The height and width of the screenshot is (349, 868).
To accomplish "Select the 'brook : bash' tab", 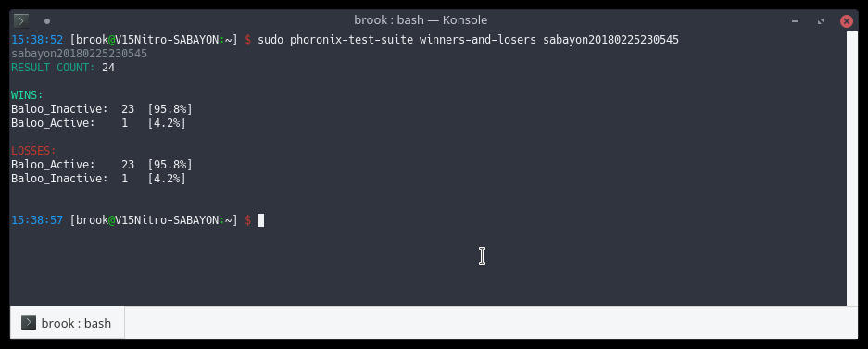I will (x=68, y=323).
